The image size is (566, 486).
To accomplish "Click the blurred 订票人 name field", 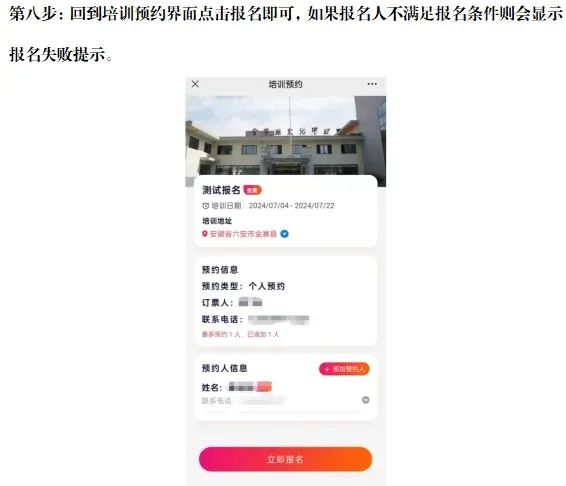I will click(250, 302).
